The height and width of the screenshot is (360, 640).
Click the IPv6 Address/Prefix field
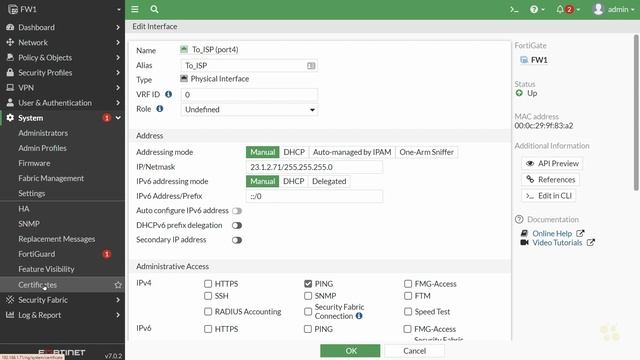point(314,196)
